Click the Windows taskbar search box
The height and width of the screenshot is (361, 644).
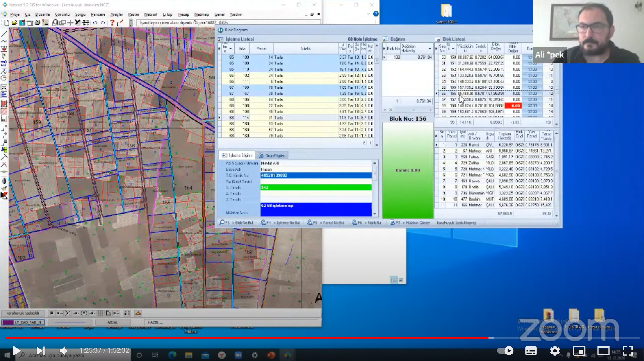click(x=74, y=355)
